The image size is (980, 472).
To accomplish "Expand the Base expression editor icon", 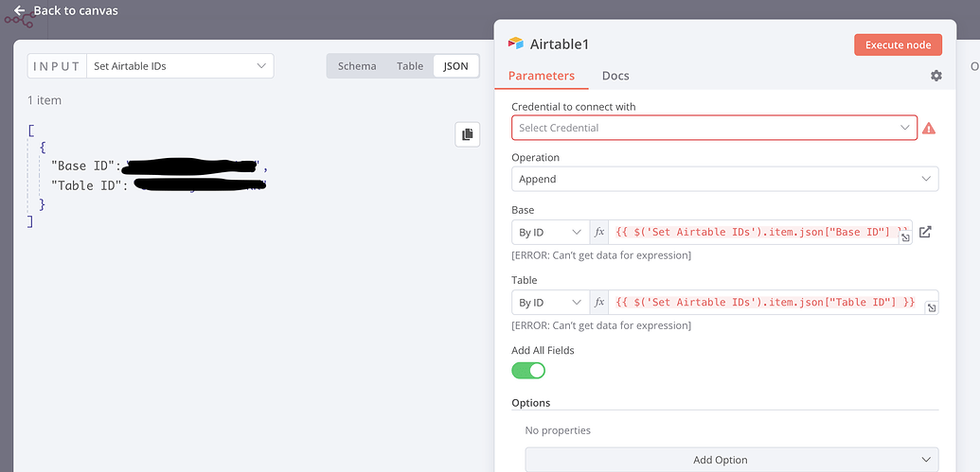I will point(905,238).
